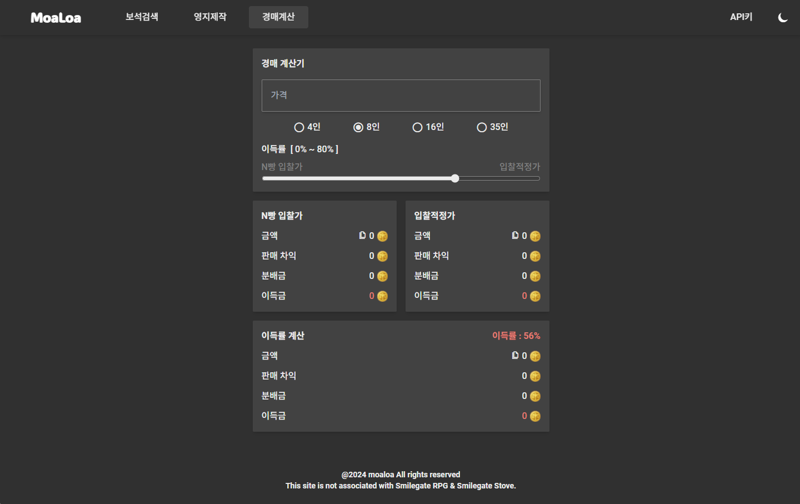Click gold coin in N빵 입찰가 이득금 row

[x=382, y=296]
